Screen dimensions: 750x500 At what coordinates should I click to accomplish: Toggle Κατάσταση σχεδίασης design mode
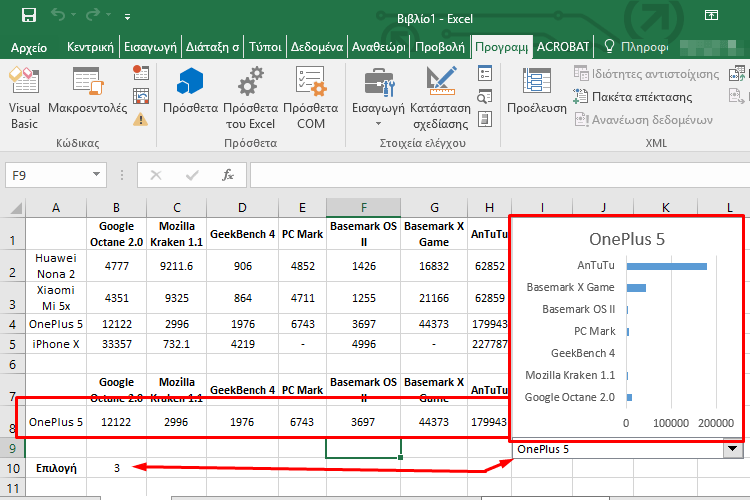441,98
